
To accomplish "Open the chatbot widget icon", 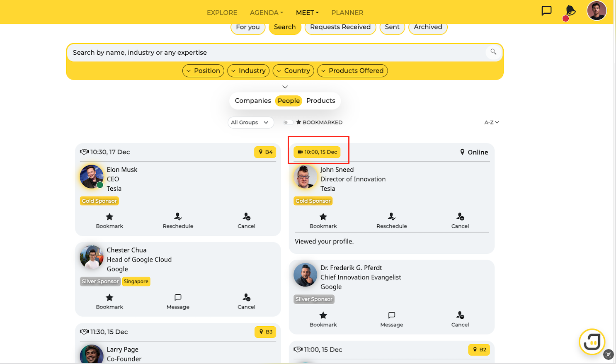I will [x=592, y=342].
